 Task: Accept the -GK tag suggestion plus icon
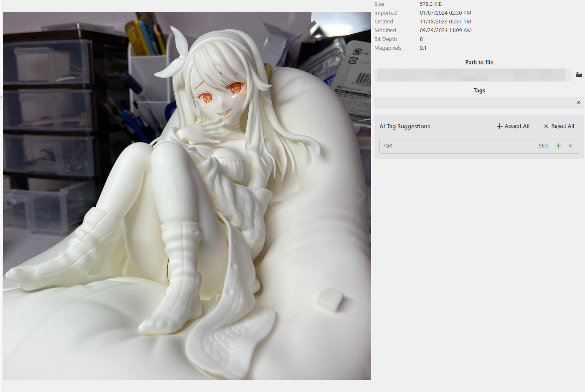tap(559, 146)
